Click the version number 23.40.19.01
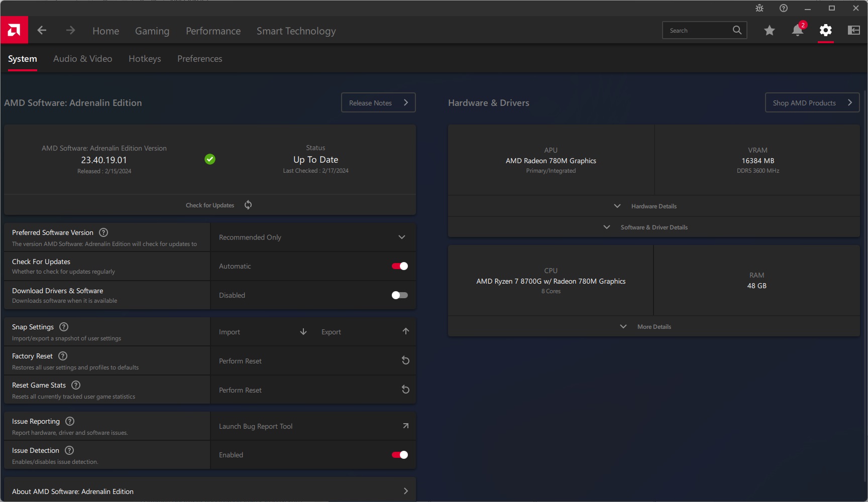Image resolution: width=868 pixels, height=502 pixels. [x=104, y=160]
